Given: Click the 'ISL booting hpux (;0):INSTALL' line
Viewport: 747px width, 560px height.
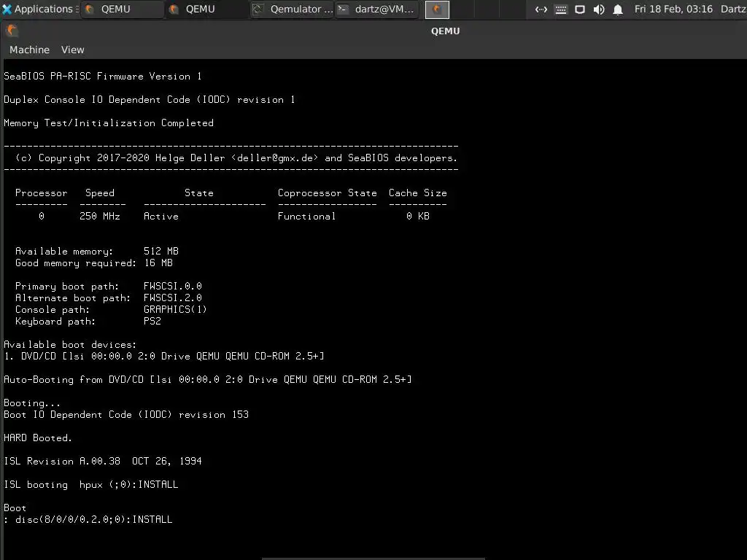Looking at the screenshot, I should 90,484.
